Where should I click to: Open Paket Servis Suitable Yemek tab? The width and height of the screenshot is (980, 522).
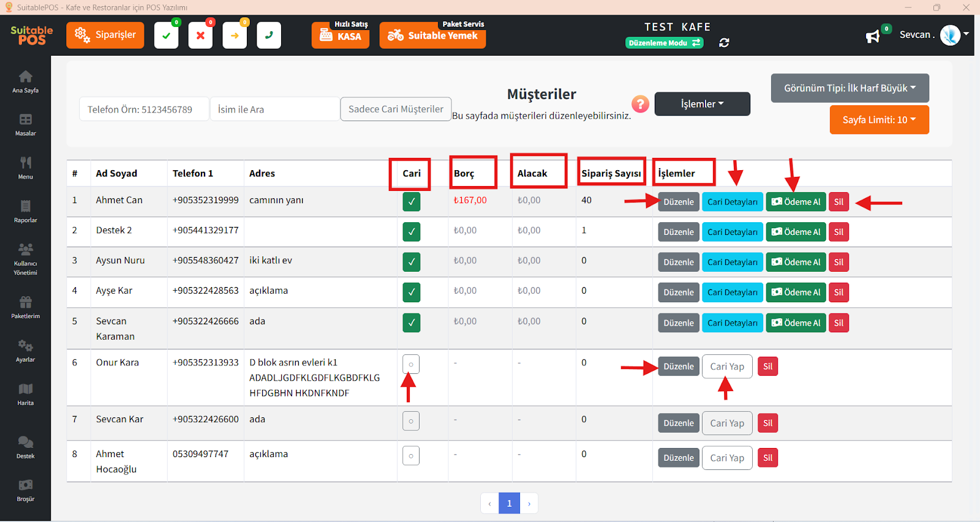pos(432,35)
